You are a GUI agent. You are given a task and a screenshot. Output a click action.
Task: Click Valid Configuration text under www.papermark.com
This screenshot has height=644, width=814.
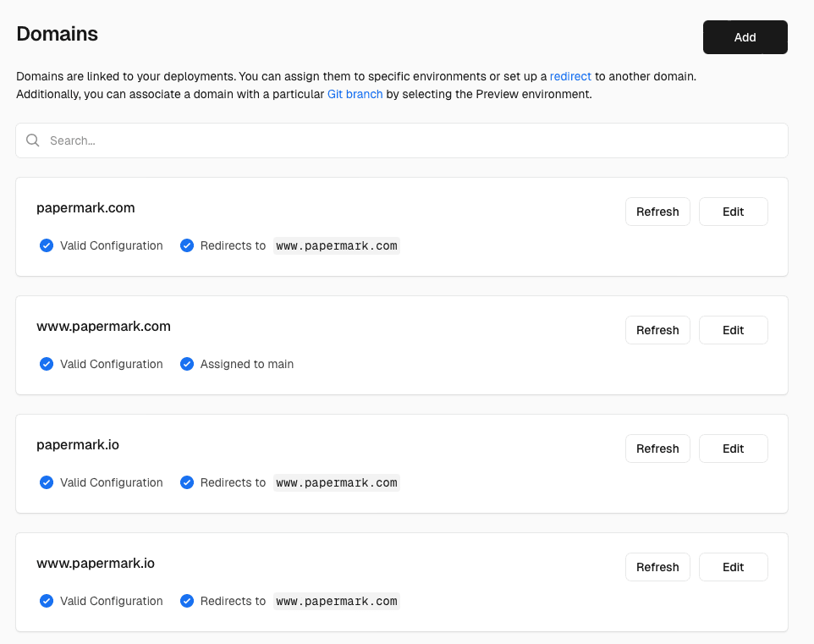pos(111,364)
